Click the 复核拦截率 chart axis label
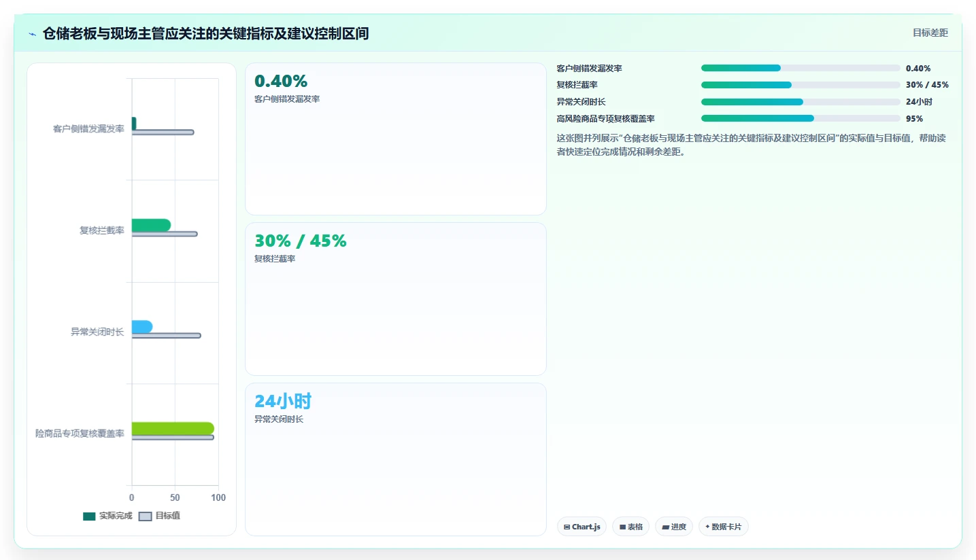The image size is (976, 560). tap(102, 230)
